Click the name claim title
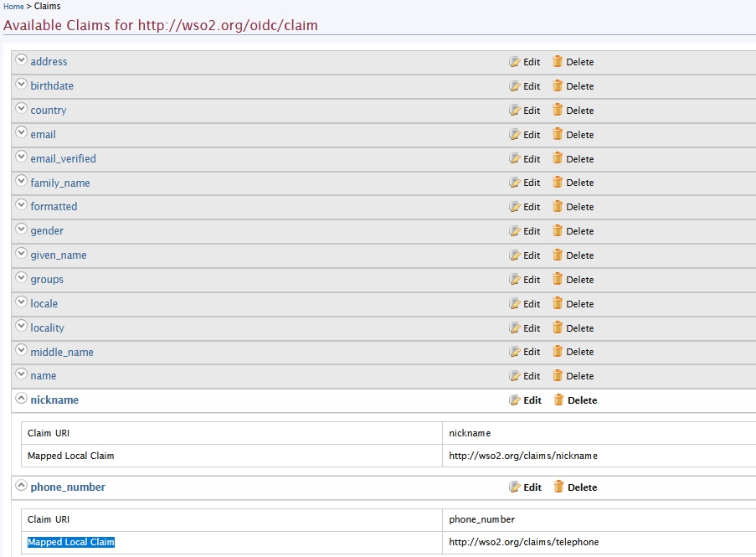The image size is (756, 557). click(44, 376)
